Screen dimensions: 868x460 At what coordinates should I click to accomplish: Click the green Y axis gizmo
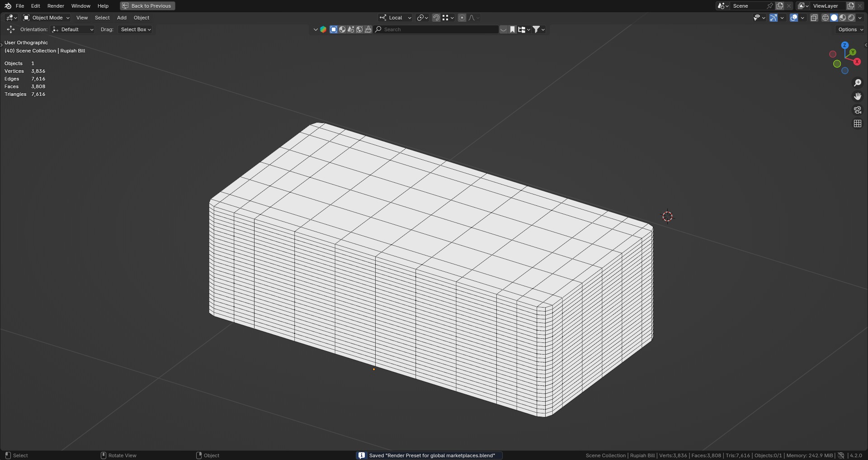pyautogui.click(x=853, y=52)
